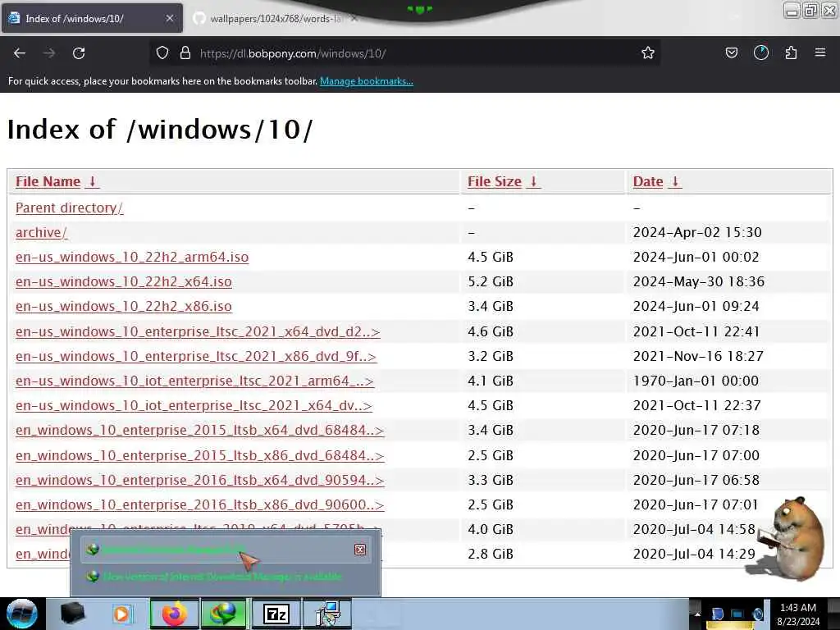840x630 pixels.
Task: Click enterprise_2015_ltsb_x64_dvd_68484 link
Action: click(200, 430)
